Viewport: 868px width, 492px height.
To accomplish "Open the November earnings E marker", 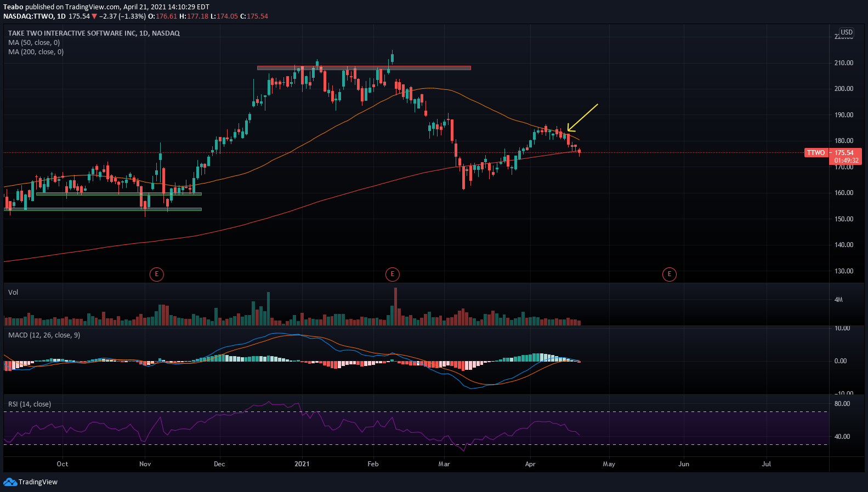I will 157,274.
